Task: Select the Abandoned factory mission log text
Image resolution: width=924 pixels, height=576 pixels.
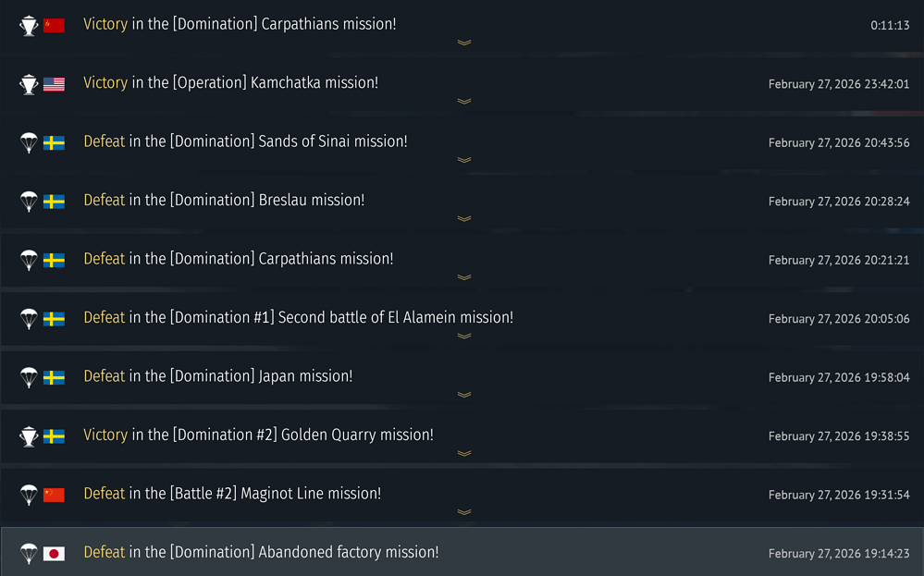Action: (x=261, y=553)
